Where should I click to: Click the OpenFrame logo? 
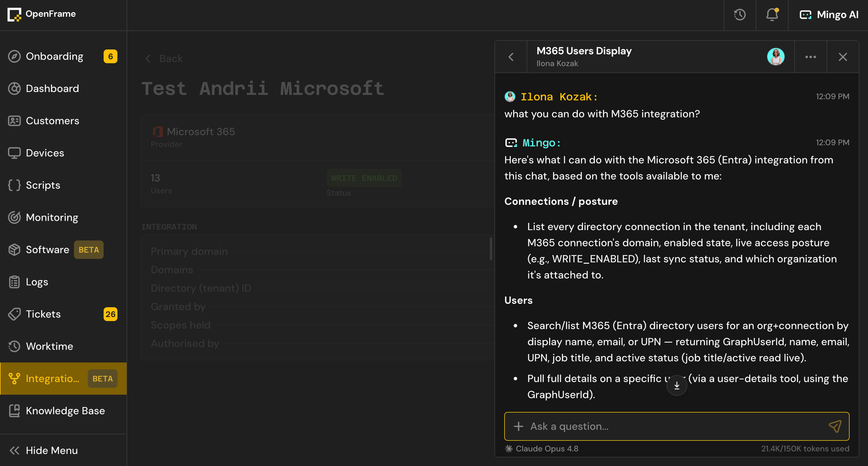coord(41,14)
